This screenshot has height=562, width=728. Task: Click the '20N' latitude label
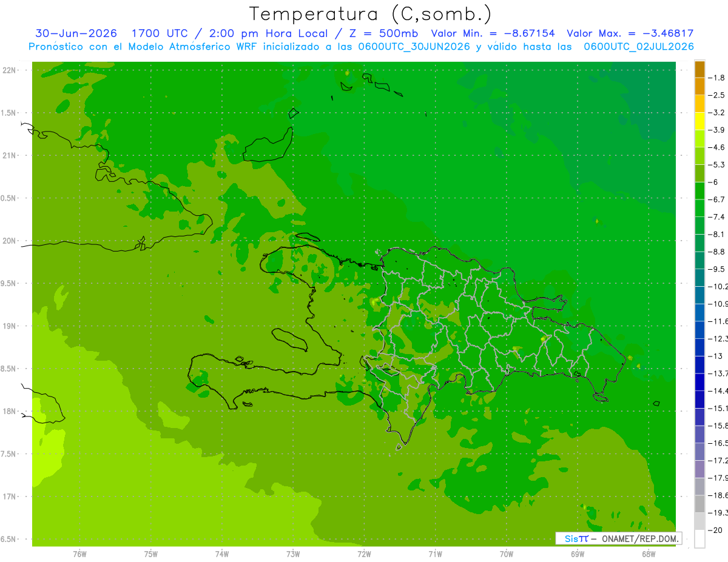pyautogui.click(x=10, y=241)
